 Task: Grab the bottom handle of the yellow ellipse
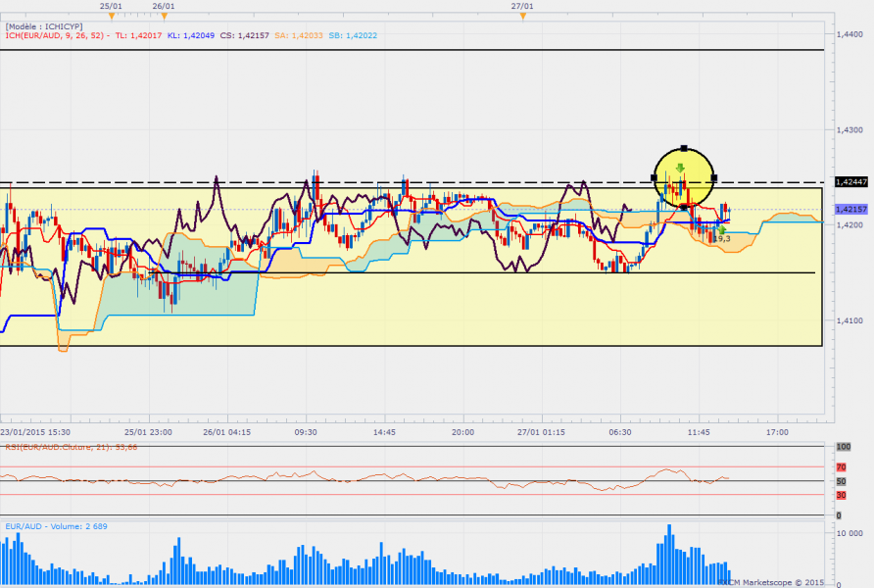(x=684, y=207)
